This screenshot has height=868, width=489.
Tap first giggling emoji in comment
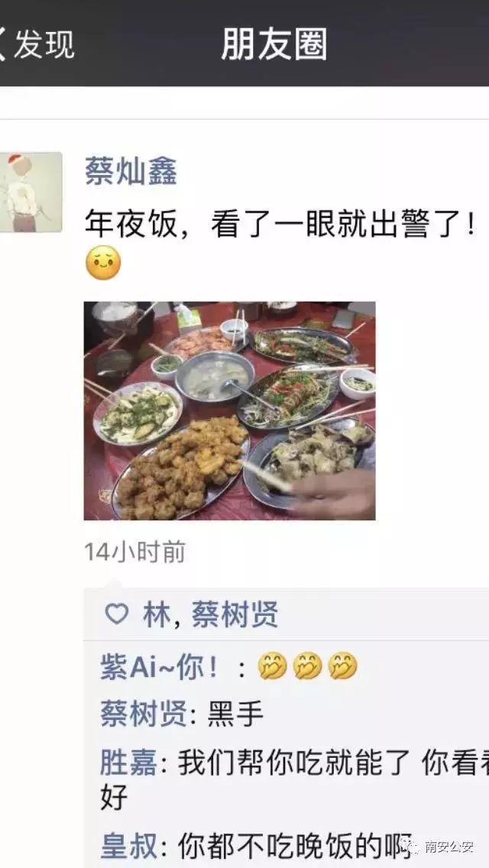pos(273,666)
